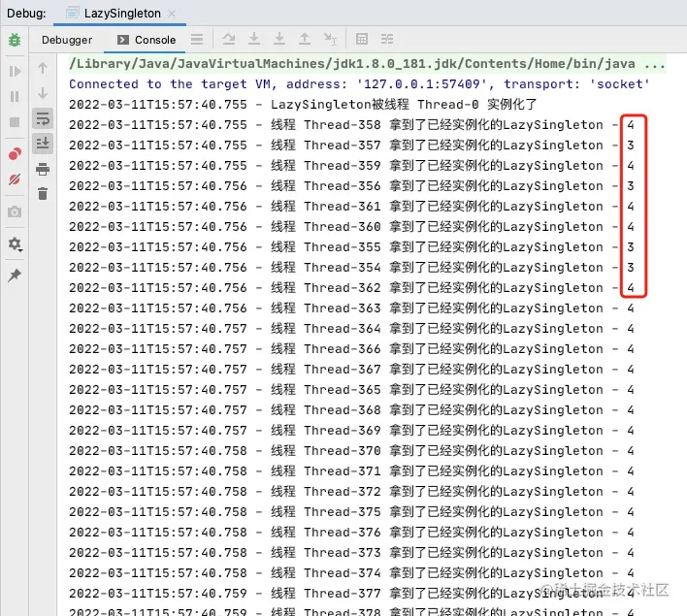Click the Thread-372 log line
This screenshot has width=687, height=616.
[x=352, y=492]
